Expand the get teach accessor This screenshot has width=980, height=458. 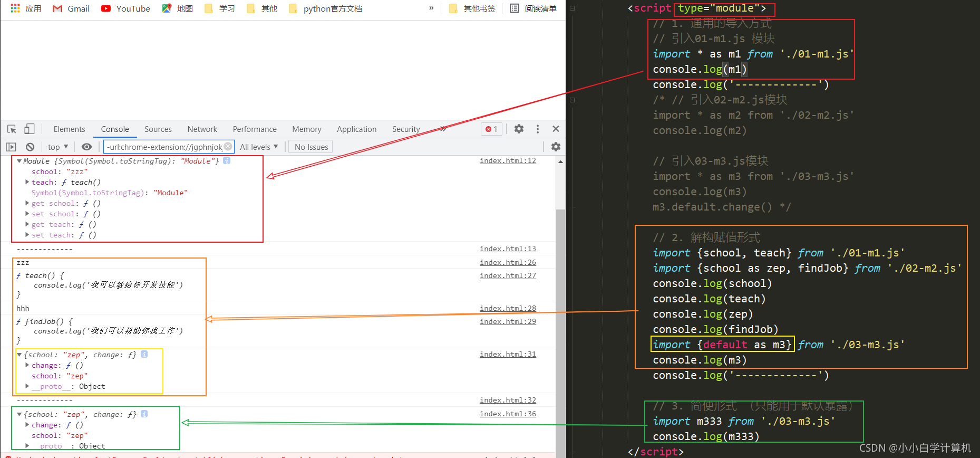[27, 224]
